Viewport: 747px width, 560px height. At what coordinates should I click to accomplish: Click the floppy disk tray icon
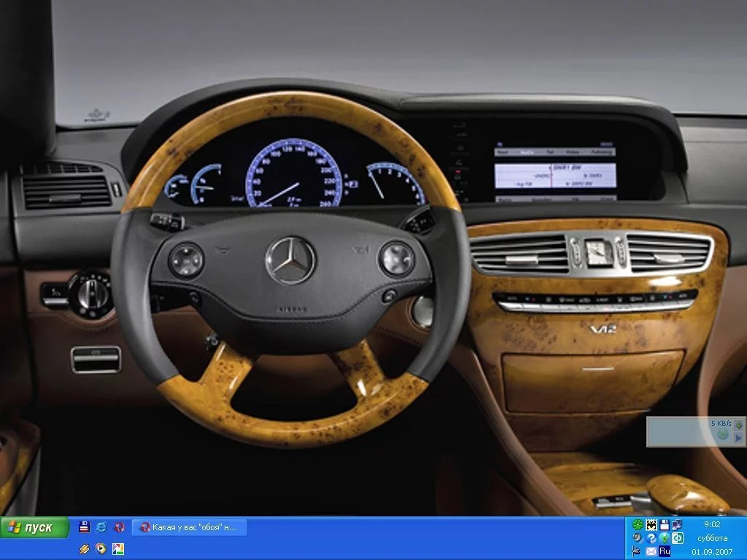(x=664, y=525)
